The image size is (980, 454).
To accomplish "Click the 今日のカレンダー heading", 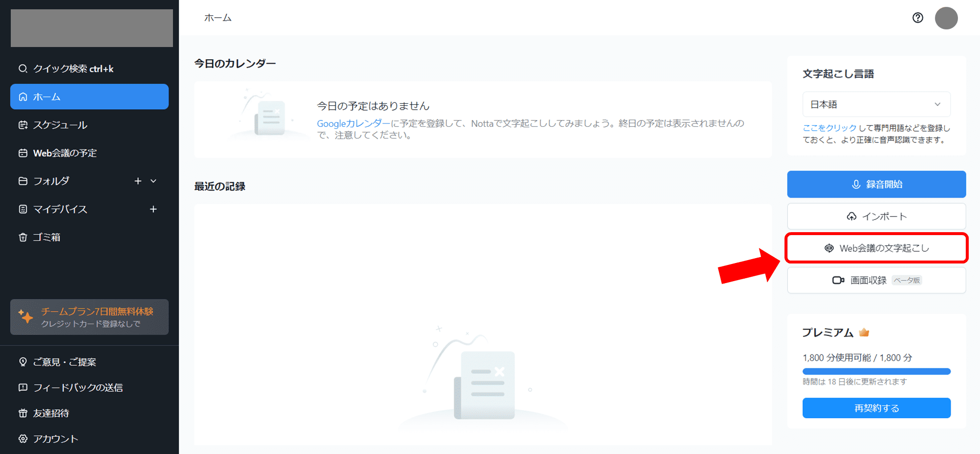I will [235, 64].
